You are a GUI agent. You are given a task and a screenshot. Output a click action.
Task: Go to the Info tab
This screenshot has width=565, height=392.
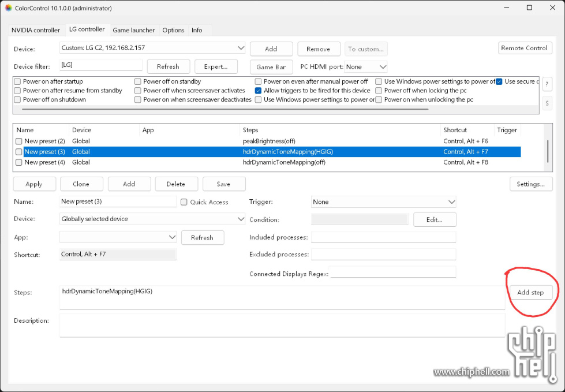(x=197, y=30)
